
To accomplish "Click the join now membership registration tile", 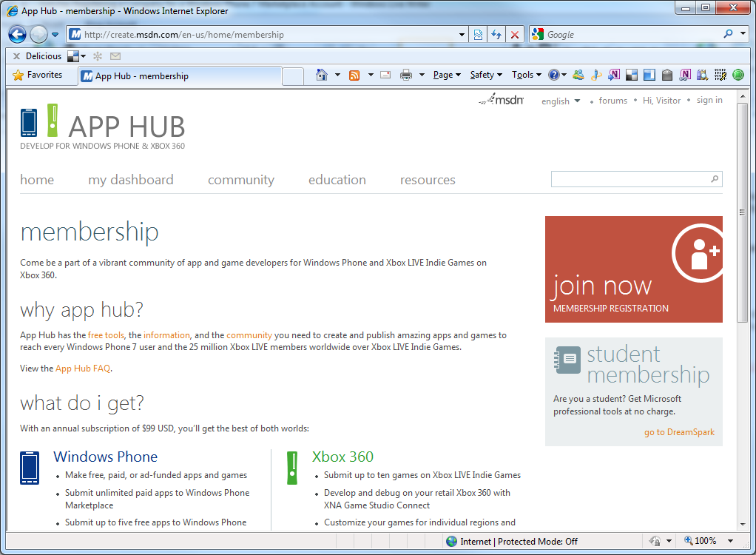I will pyautogui.click(x=634, y=269).
